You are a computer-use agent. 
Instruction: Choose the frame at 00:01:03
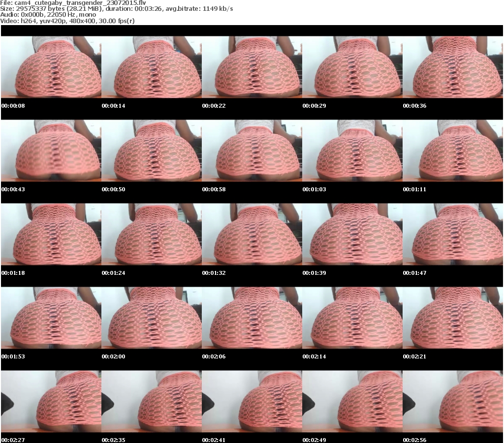(352, 150)
